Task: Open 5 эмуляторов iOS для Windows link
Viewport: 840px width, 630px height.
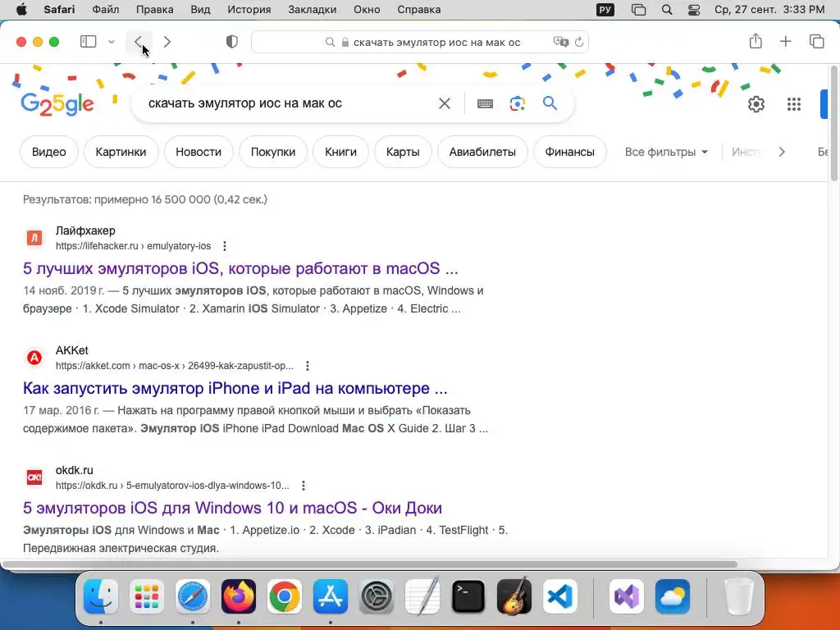Action: pyautogui.click(x=232, y=508)
